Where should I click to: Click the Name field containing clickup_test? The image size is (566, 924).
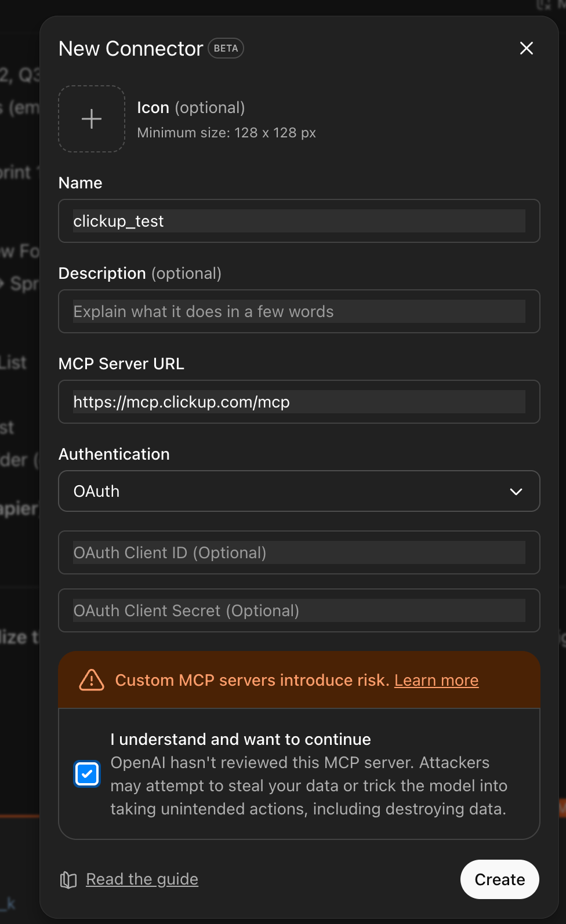coord(299,221)
